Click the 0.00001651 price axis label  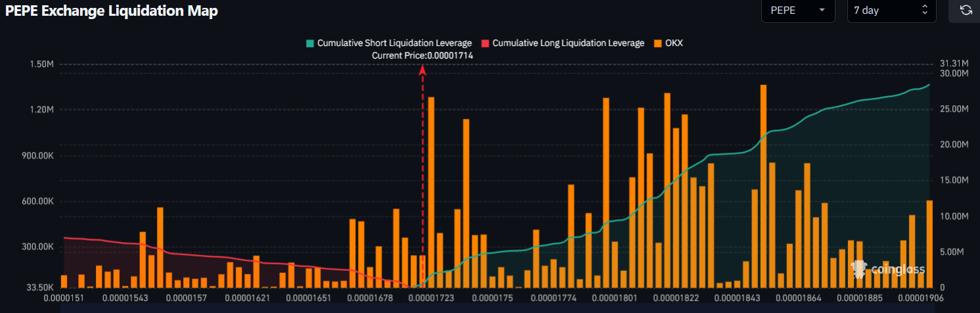(x=309, y=299)
